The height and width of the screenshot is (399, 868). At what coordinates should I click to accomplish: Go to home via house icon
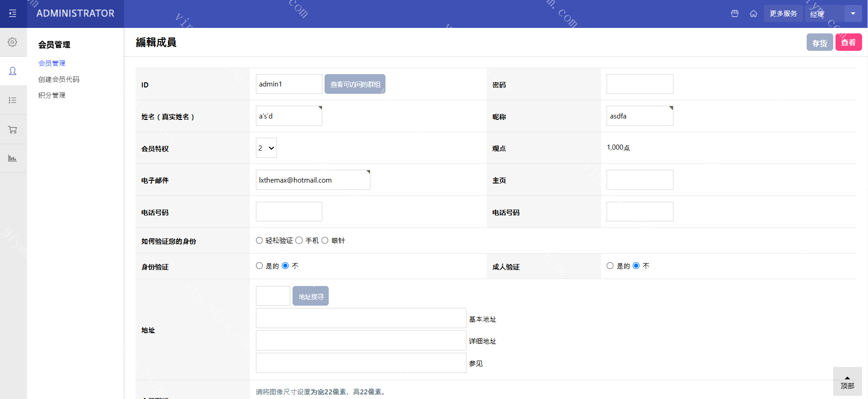(754, 14)
